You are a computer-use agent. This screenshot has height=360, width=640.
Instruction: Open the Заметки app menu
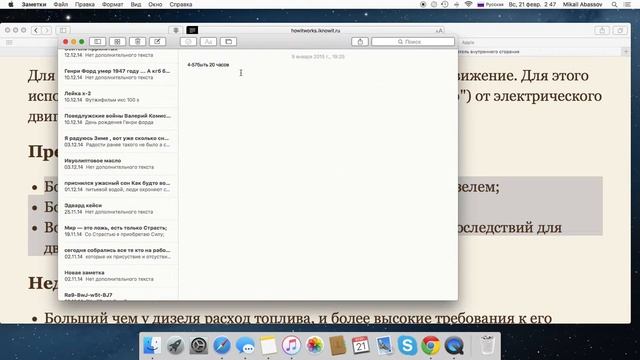point(34,4)
